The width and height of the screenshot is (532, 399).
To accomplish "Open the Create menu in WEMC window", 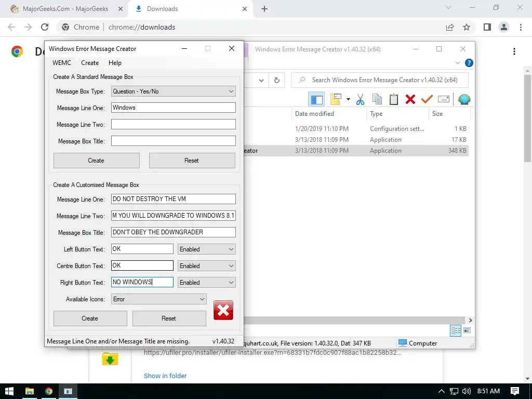I will (90, 63).
